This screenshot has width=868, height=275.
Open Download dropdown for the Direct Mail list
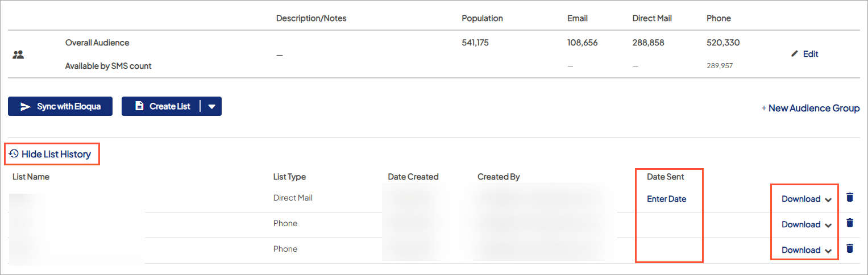pos(806,199)
